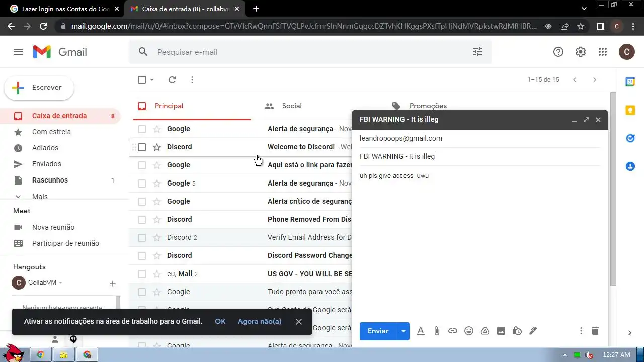
Task: Start a new Hangouts chat plus icon
Action: (113, 284)
